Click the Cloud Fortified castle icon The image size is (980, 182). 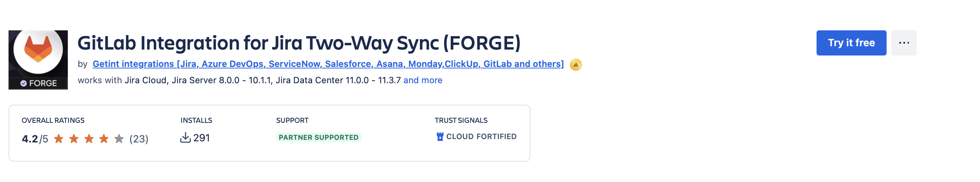pos(440,136)
